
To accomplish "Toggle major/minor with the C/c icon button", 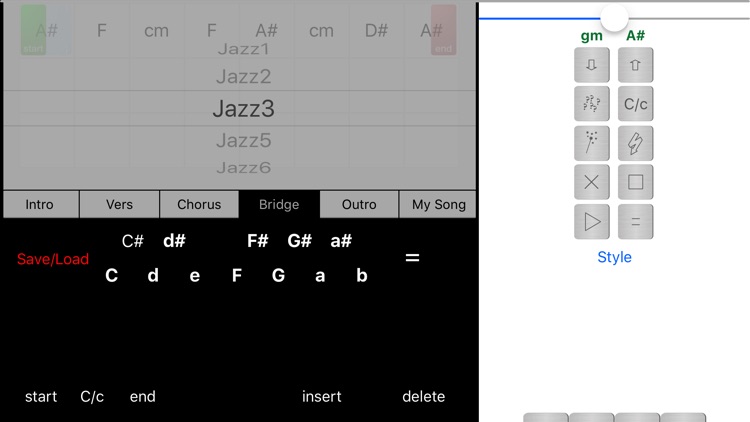I will click(x=635, y=104).
